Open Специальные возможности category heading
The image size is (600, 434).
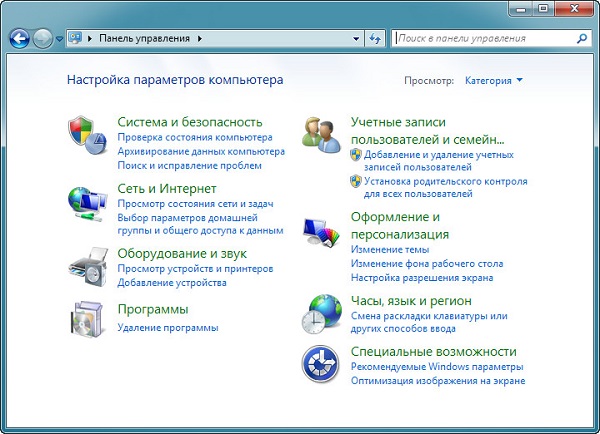point(434,352)
